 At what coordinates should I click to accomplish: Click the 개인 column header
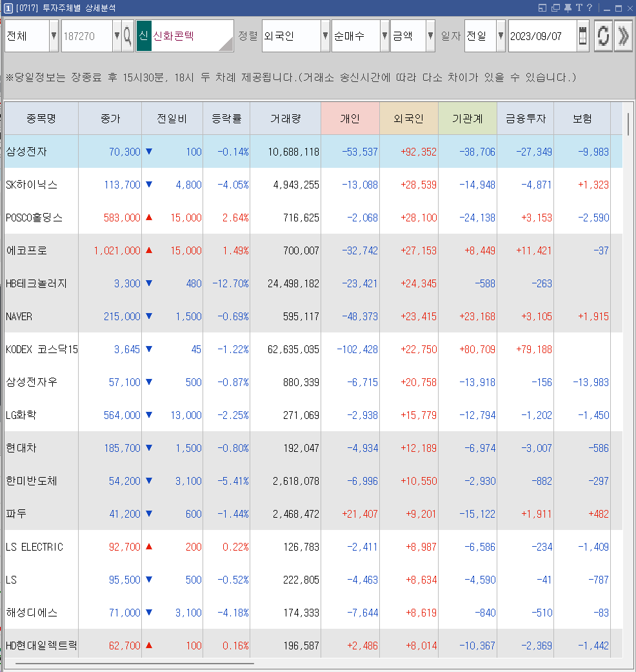tap(350, 118)
